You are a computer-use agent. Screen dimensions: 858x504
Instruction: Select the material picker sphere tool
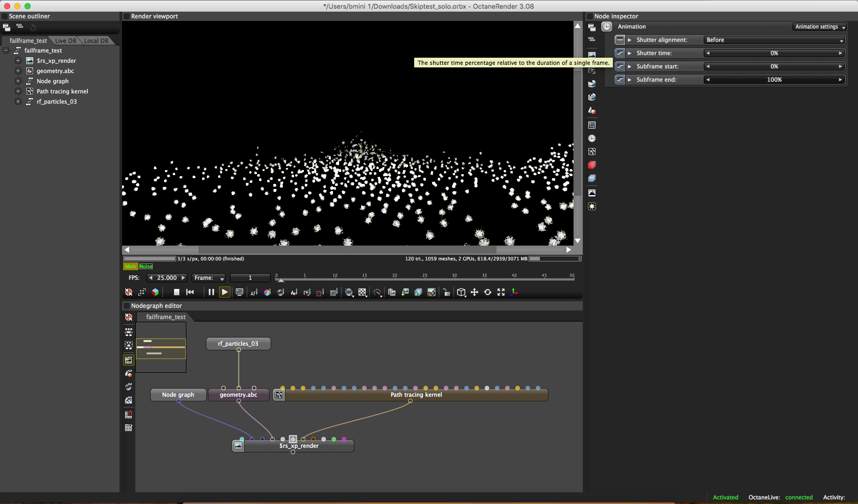[280, 293]
